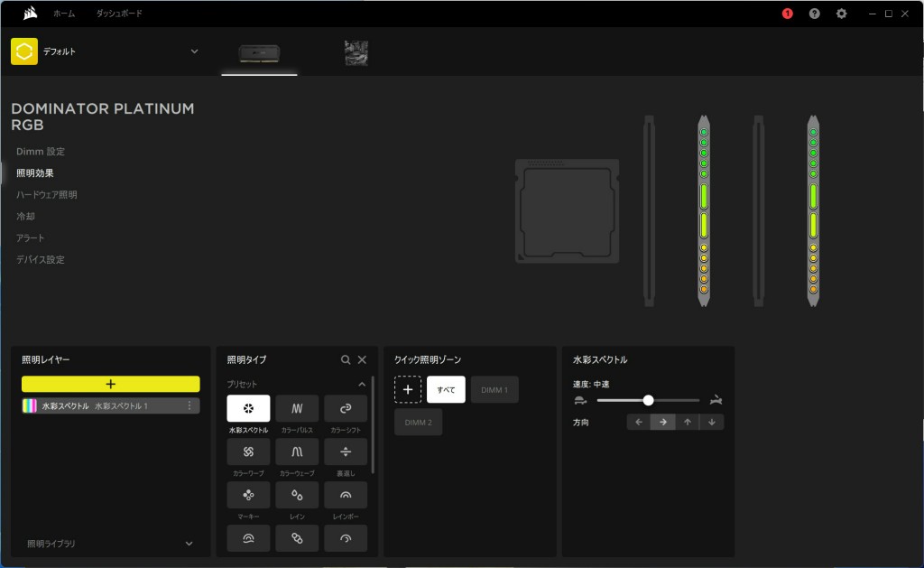Open Dimm 設定 section
The image size is (924, 568).
tap(41, 152)
